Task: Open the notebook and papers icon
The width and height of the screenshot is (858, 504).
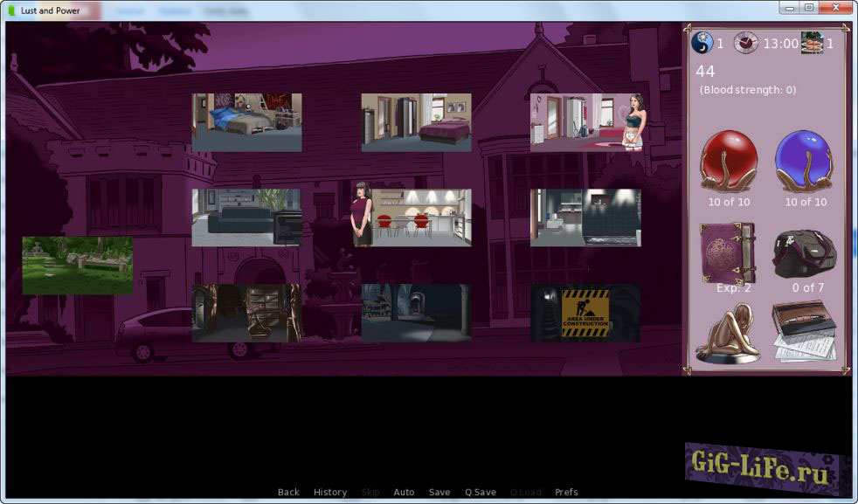Action: (805, 332)
